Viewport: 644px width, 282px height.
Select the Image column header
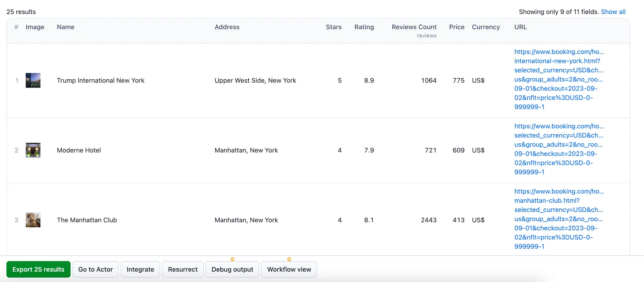coord(35,27)
